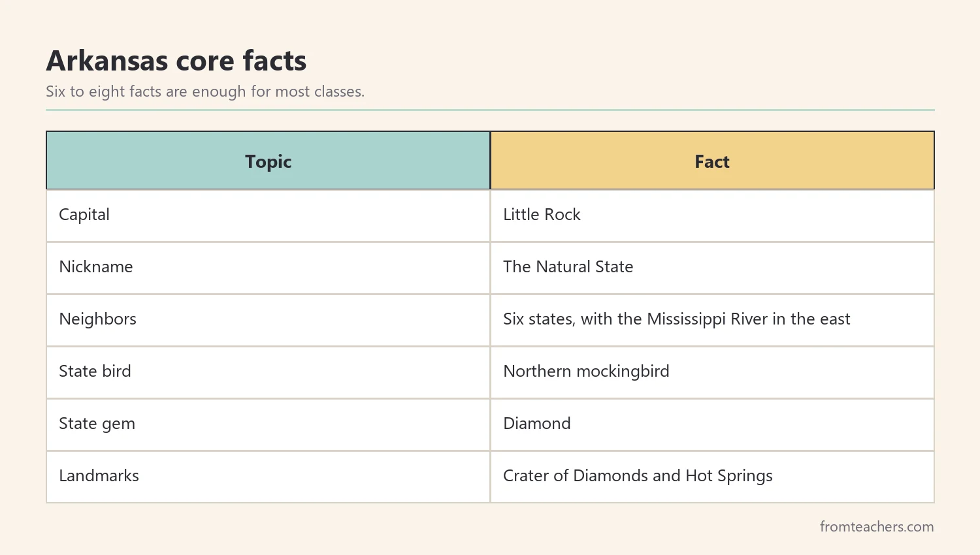
Task: Select the 'State bird' cell
Action: (x=269, y=372)
